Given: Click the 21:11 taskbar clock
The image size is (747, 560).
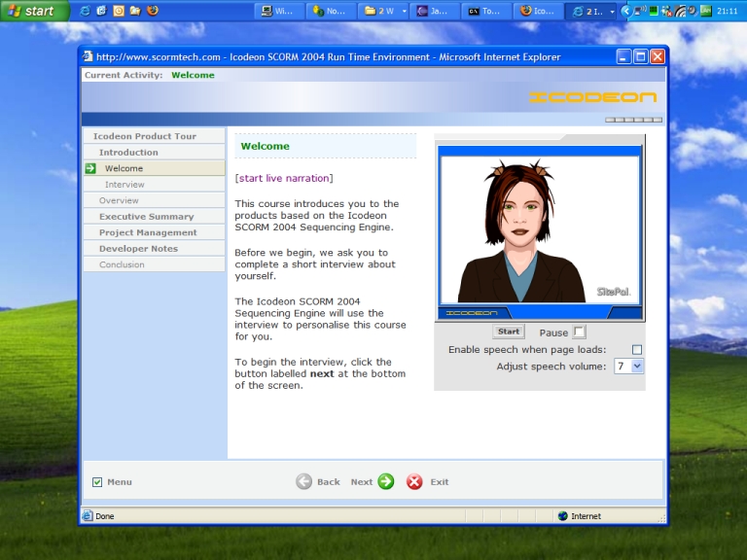Looking at the screenshot, I should tap(728, 11).
